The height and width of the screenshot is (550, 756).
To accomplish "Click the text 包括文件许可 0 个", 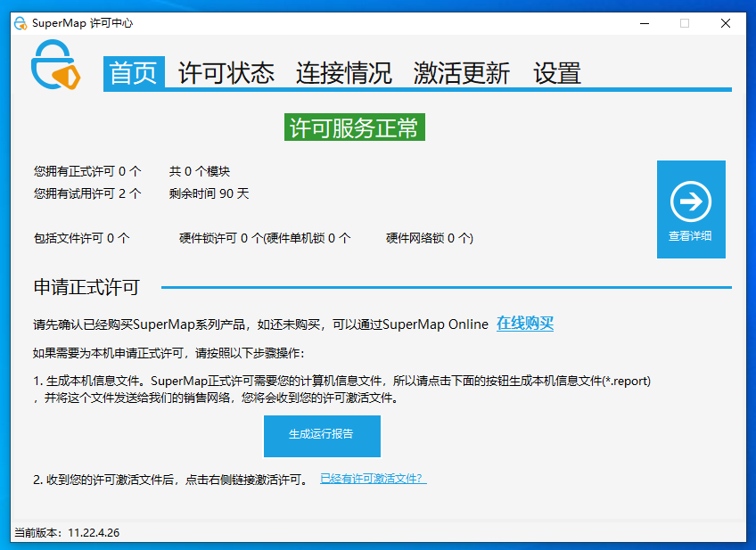I will [81, 238].
